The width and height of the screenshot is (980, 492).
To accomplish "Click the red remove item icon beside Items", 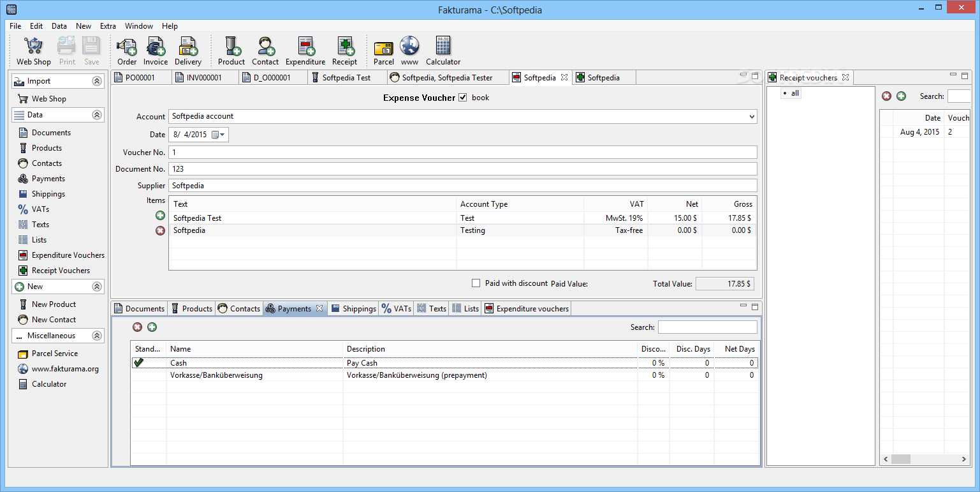I will tap(160, 230).
